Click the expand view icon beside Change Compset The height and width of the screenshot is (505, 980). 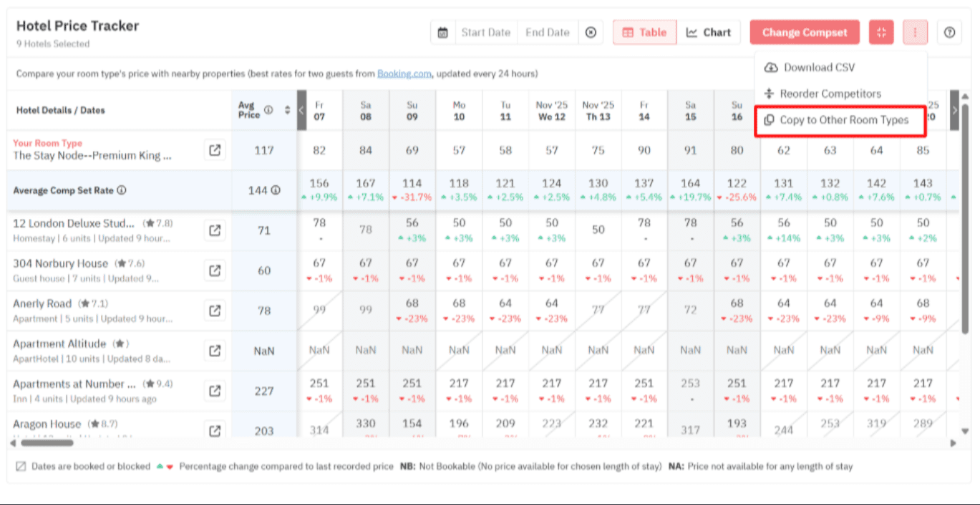(x=880, y=32)
